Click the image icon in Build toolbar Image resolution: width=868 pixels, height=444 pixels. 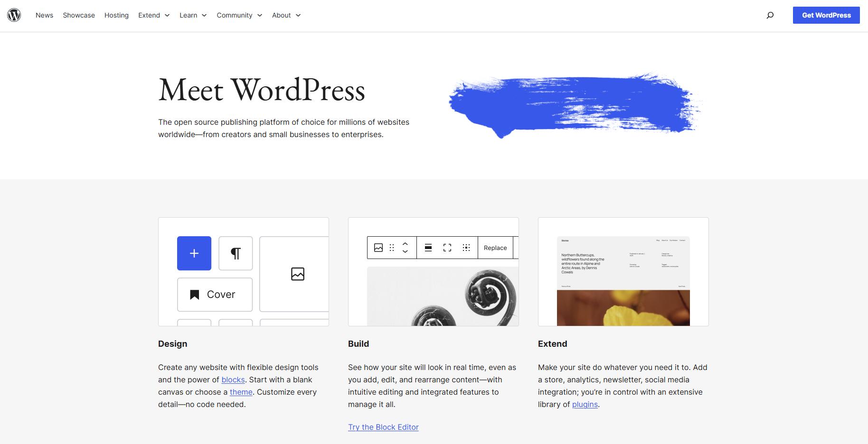point(378,248)
